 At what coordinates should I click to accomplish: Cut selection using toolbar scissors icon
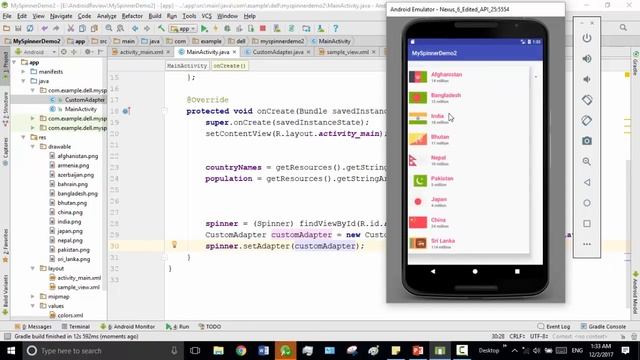tap(71, 29)
